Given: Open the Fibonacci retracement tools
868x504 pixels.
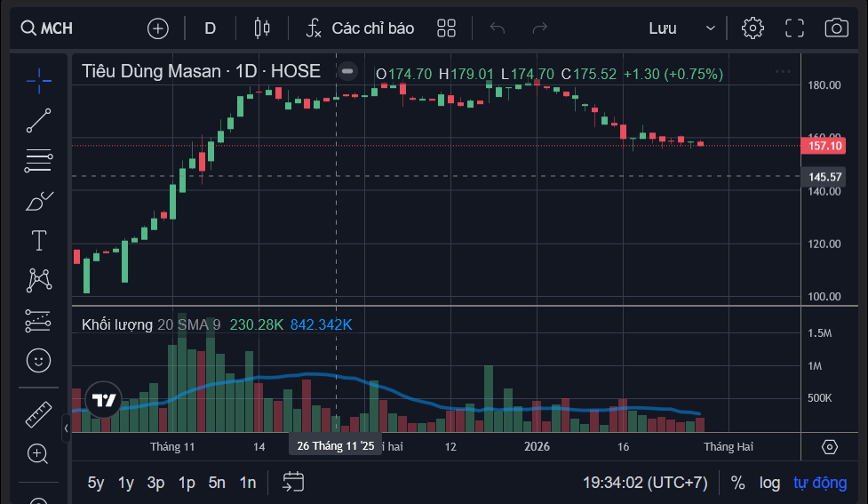Looking at the screenshot, I should point(38,160).
